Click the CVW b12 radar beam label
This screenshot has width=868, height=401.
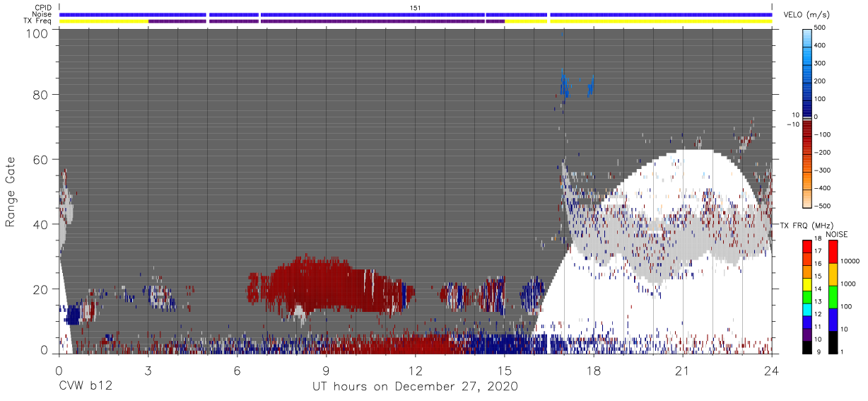86,387
